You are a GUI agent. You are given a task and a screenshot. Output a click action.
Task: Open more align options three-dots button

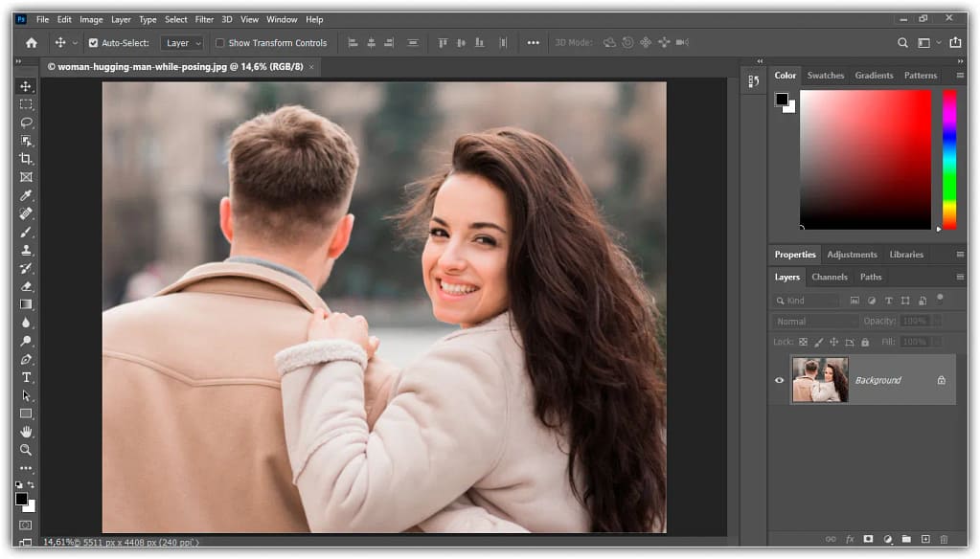pos(534,42)
